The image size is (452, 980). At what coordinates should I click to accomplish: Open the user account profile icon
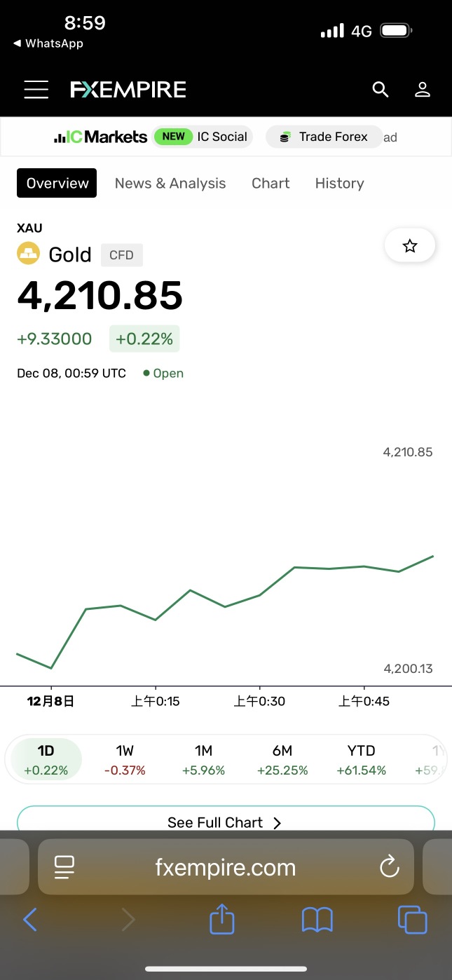pos(423,90)
